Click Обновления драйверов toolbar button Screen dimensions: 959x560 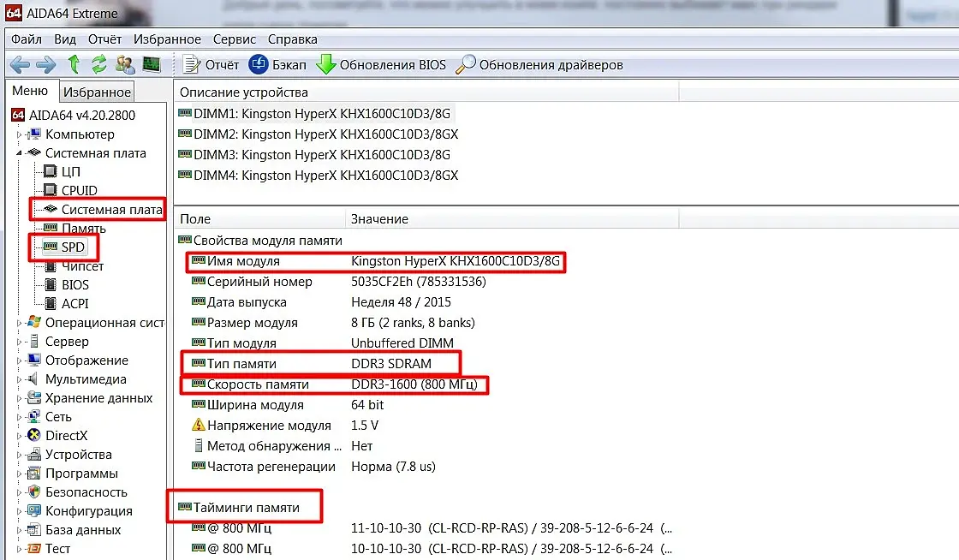[539, 64]
